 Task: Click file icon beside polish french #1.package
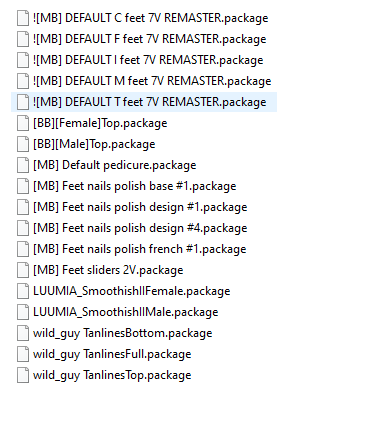tap(23, 249)
